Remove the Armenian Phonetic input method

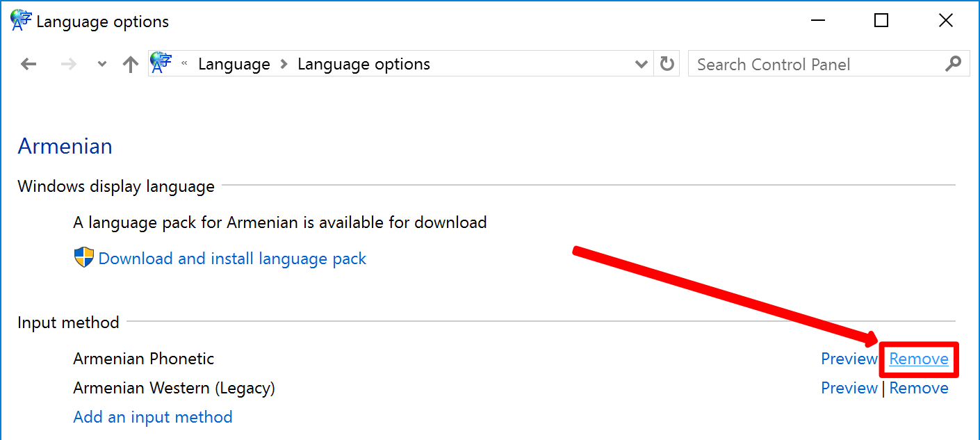[919, 359]
